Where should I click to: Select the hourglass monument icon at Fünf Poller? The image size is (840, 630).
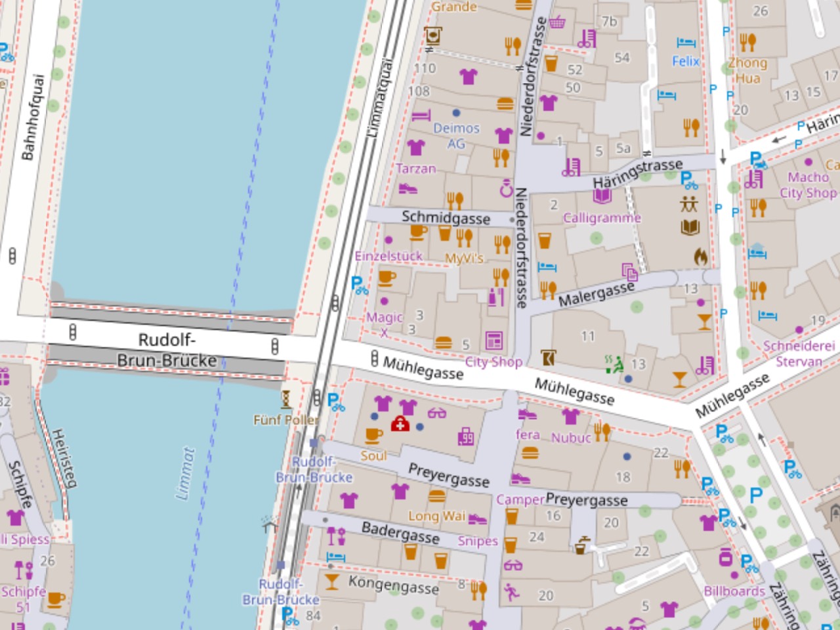286,398
